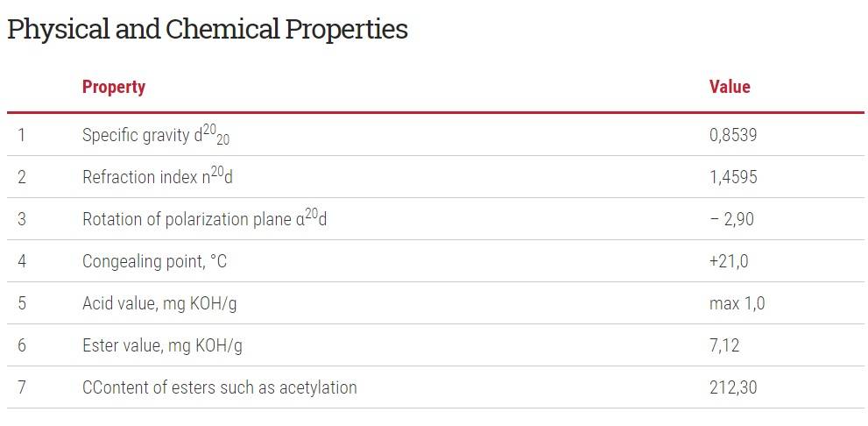Click the Value column header
Viewport: 868px width, 426px height.
(730, 87)
